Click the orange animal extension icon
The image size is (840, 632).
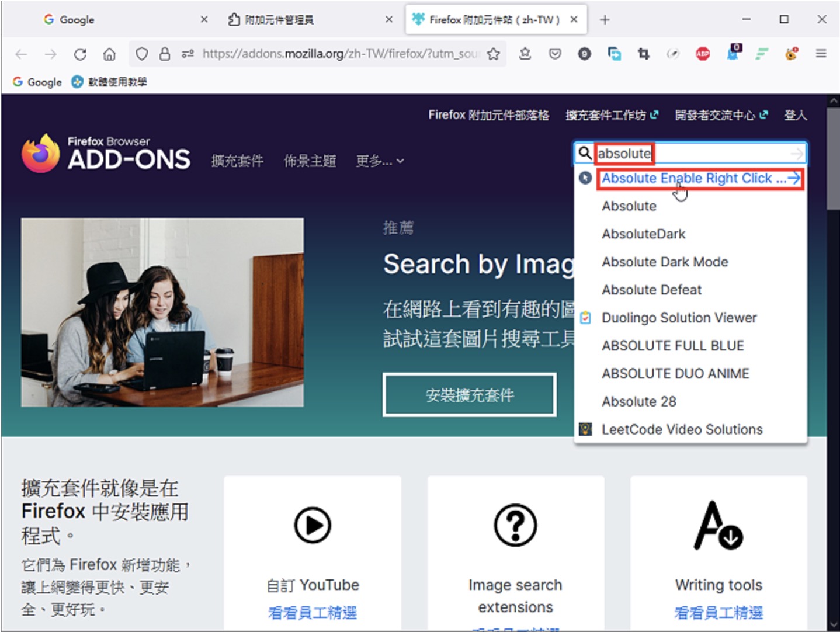(792, 54)
